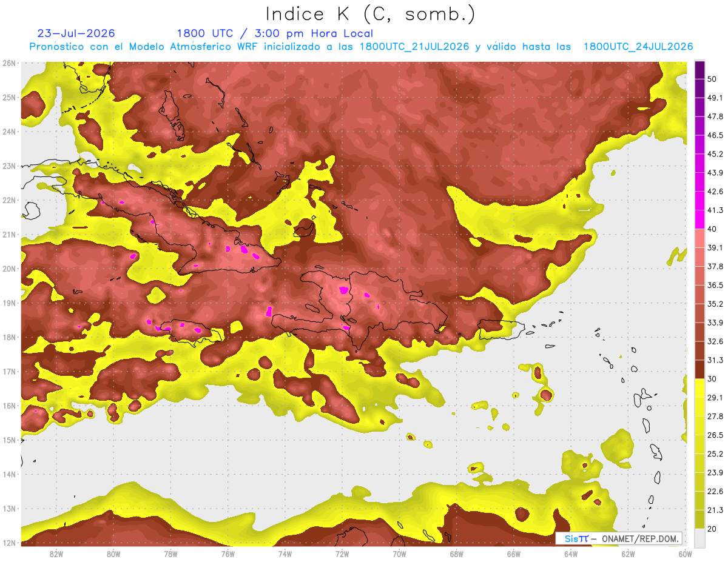This screenshot has width=728, height=562.
Task: Click the '49.1' colorbar label
Action: [x=715, y=98]
